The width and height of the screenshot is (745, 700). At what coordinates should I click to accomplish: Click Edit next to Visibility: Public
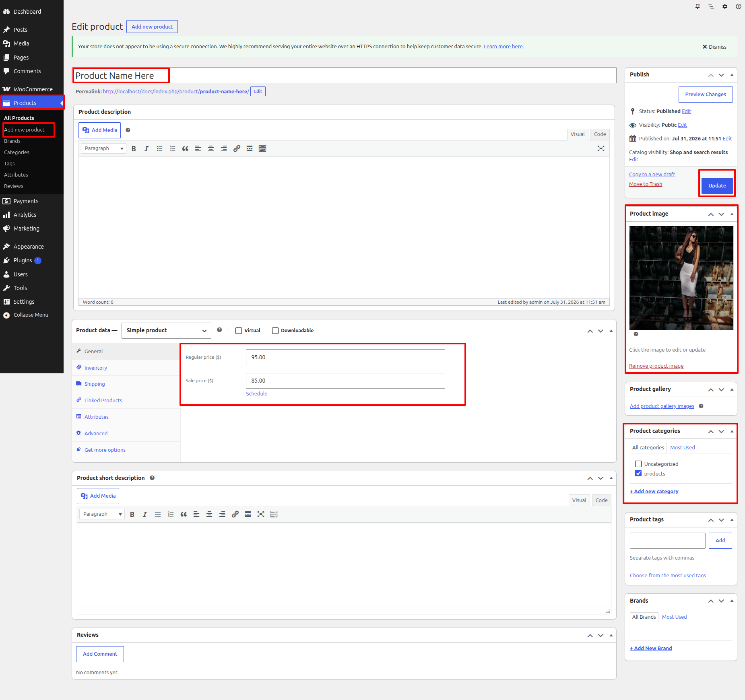683,125
